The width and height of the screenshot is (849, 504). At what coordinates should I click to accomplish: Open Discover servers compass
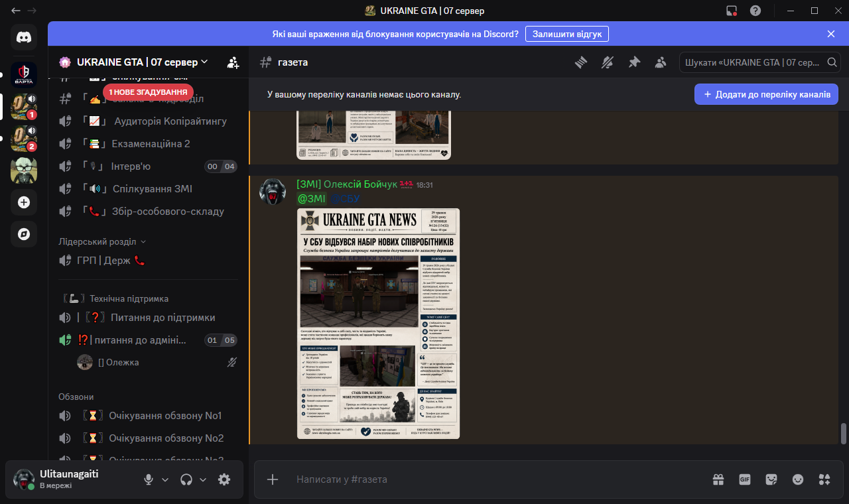[24, 234]
